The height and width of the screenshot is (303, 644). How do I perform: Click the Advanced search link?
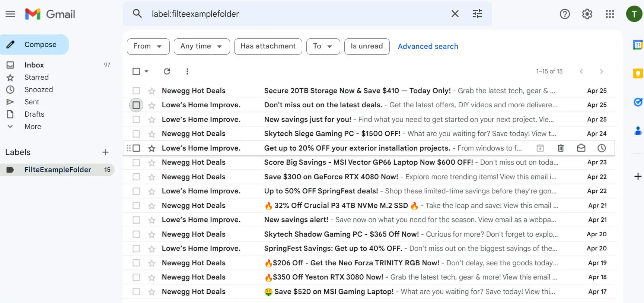pos(428,46)
